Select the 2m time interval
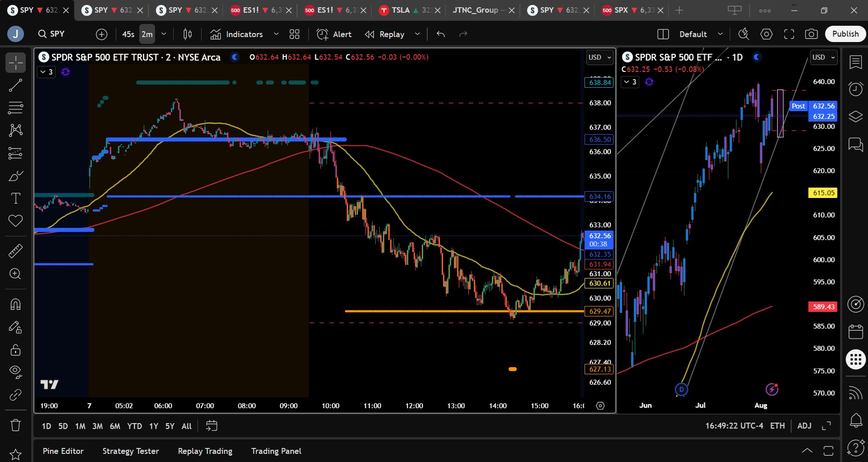This screenshot has width=868, height=462. tap(147, 34)
